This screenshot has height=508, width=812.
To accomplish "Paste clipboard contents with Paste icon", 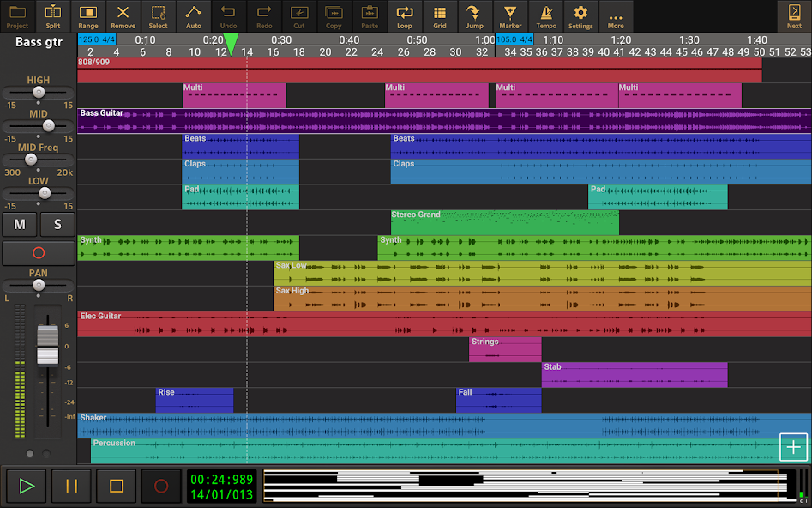I will [369, 15].
